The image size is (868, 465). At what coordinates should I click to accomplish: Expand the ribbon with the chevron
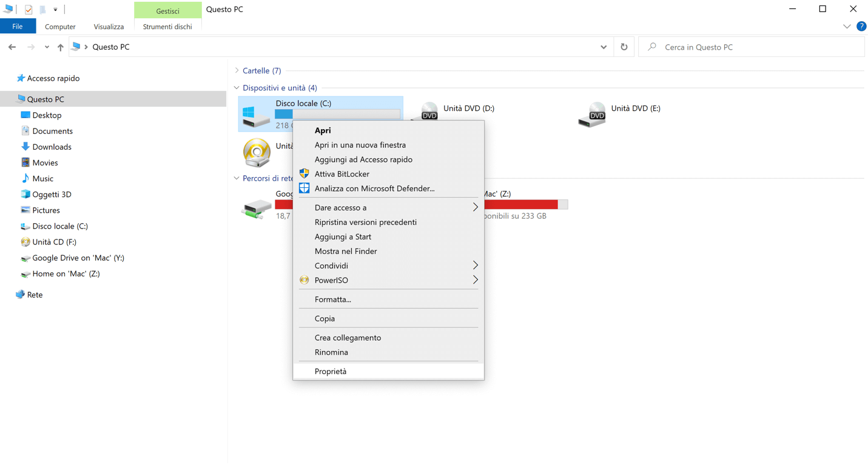847,27
